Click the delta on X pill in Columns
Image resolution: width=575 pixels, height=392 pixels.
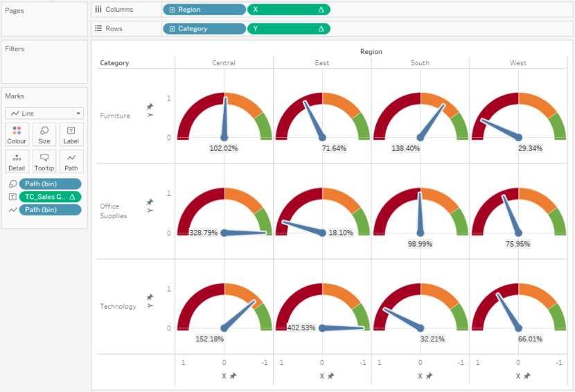[321, 10]
